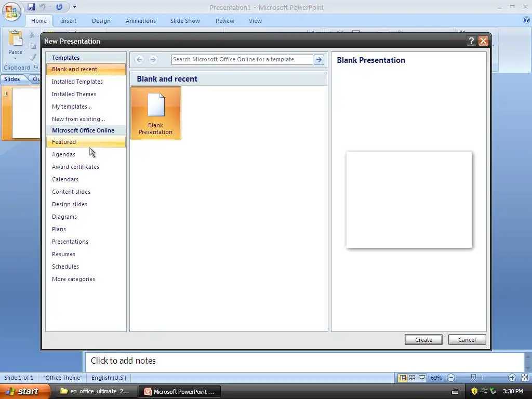Open New from existing...
The height and width of the screenshot is (399, 532).
[86, 119]
